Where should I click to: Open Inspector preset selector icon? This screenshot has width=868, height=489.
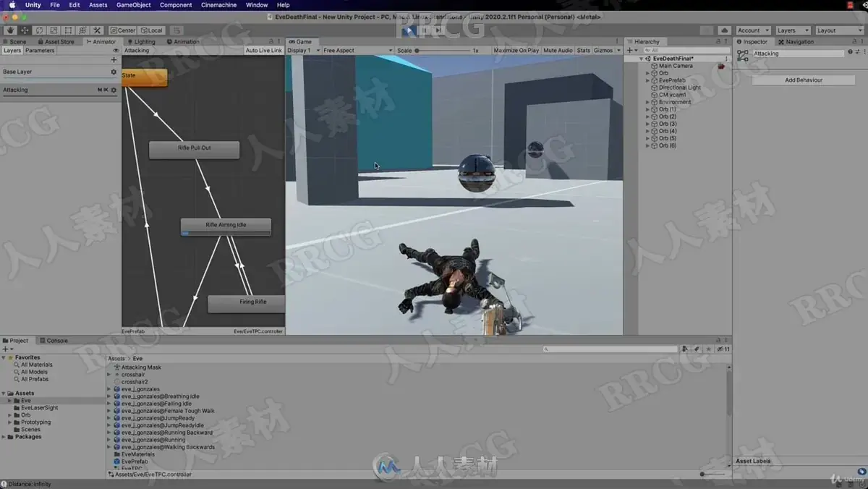857,53
